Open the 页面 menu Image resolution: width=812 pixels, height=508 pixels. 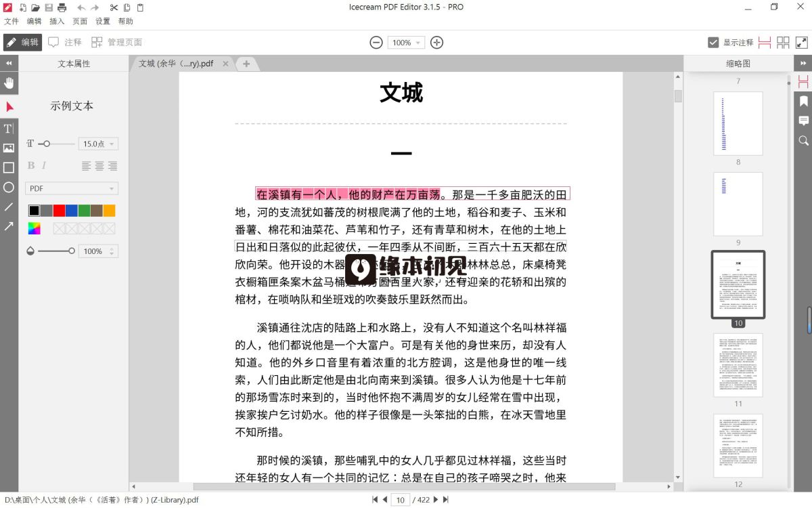pos(80,22)
